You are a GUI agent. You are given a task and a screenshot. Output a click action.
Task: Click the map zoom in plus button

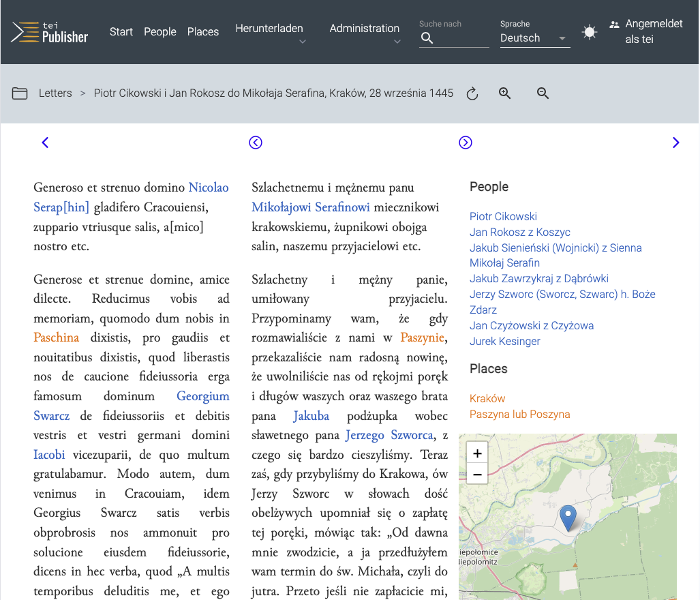pos(477,453)
